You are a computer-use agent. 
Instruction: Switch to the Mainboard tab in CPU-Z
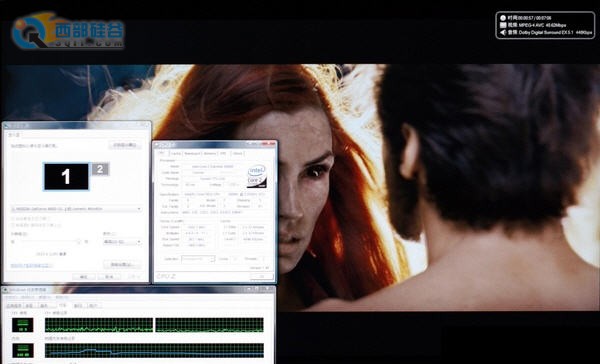[192, 153]
